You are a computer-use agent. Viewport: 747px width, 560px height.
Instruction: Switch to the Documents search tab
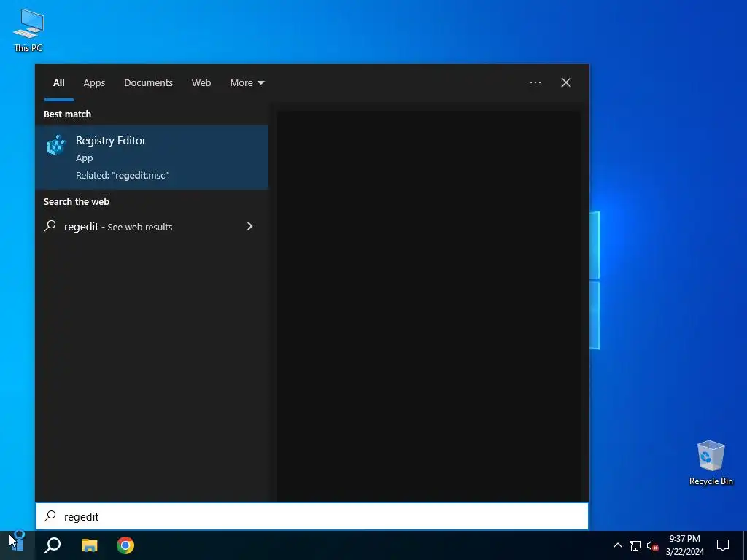[148, 83]
